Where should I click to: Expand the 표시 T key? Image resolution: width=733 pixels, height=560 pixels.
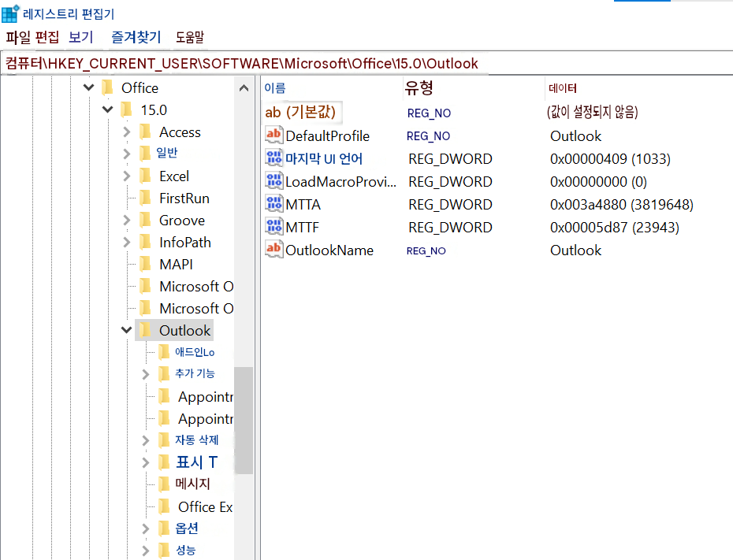pos(146,462)
